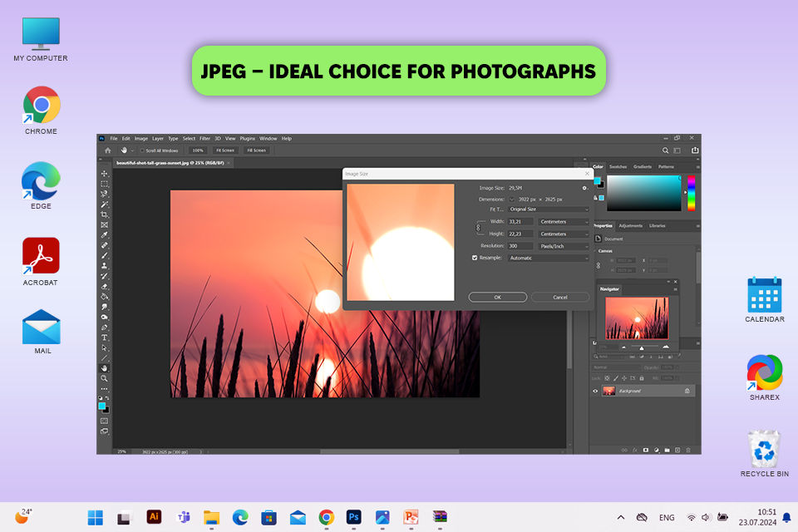Open Height units dropdown Centimeters
798x532 pixels.
pos(564,234)
